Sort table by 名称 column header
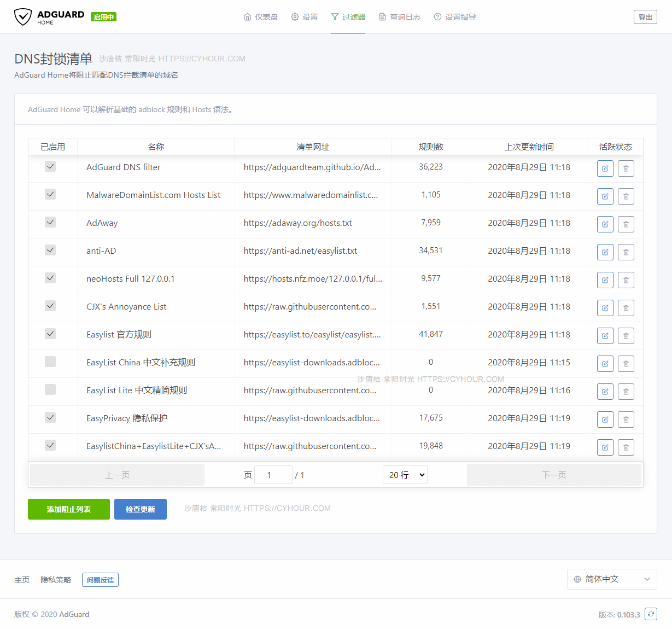This screenshot has width=672, height=629. [156, 147]
